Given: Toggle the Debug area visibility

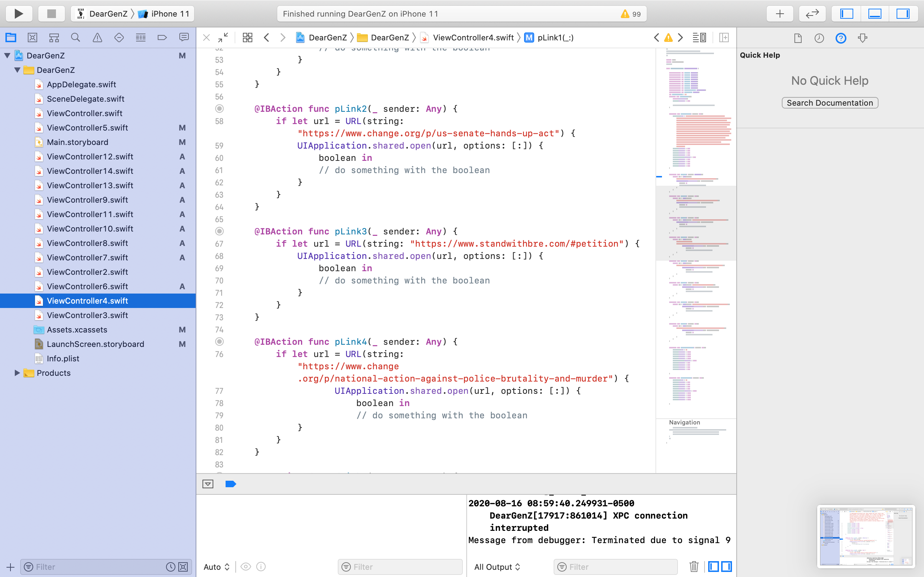Looking at the screenshot, I should 875,14.
